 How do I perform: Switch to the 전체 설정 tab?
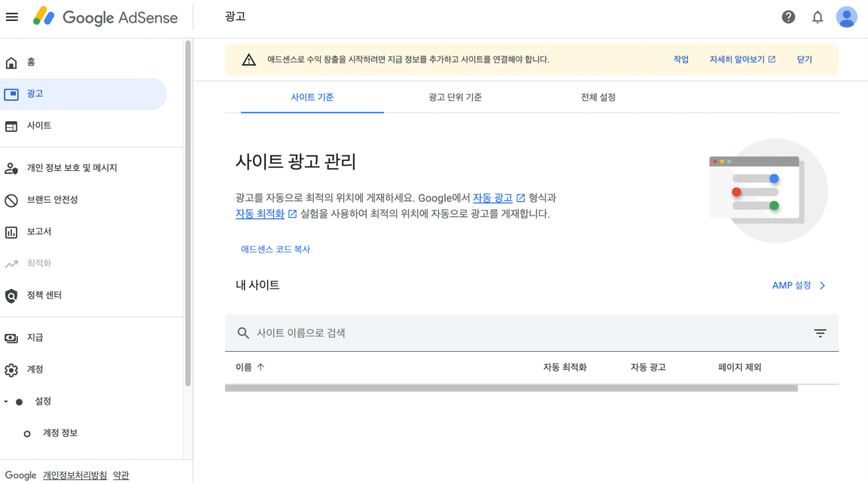point(598,97)
